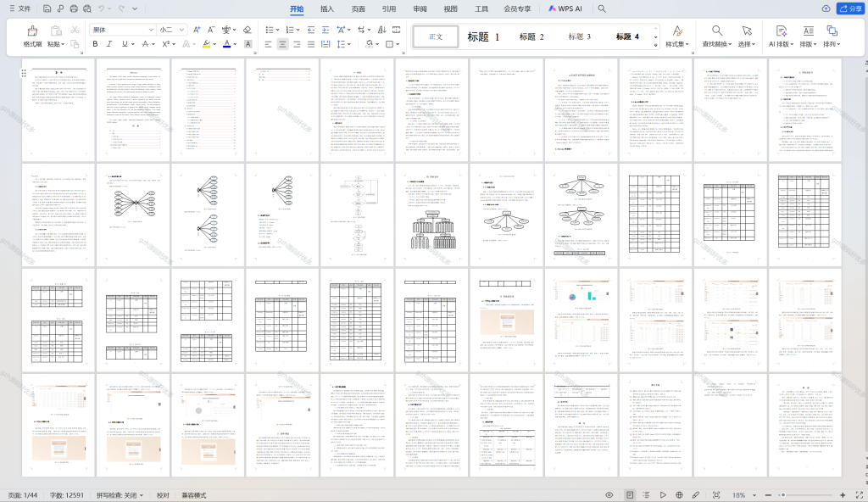Open the 会员专享 tab
This screenshot has width=868, height=502.
click(x=517, y=8)
